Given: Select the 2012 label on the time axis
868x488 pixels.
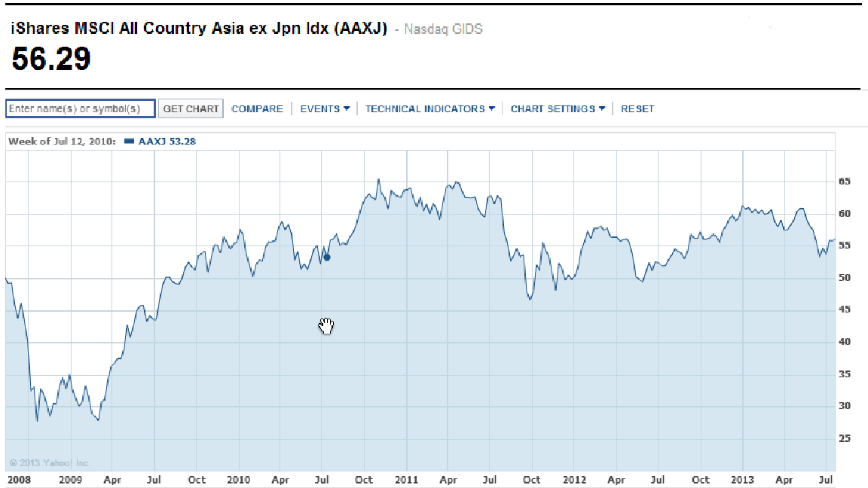Looking at the screenshot, I should 574,480.
